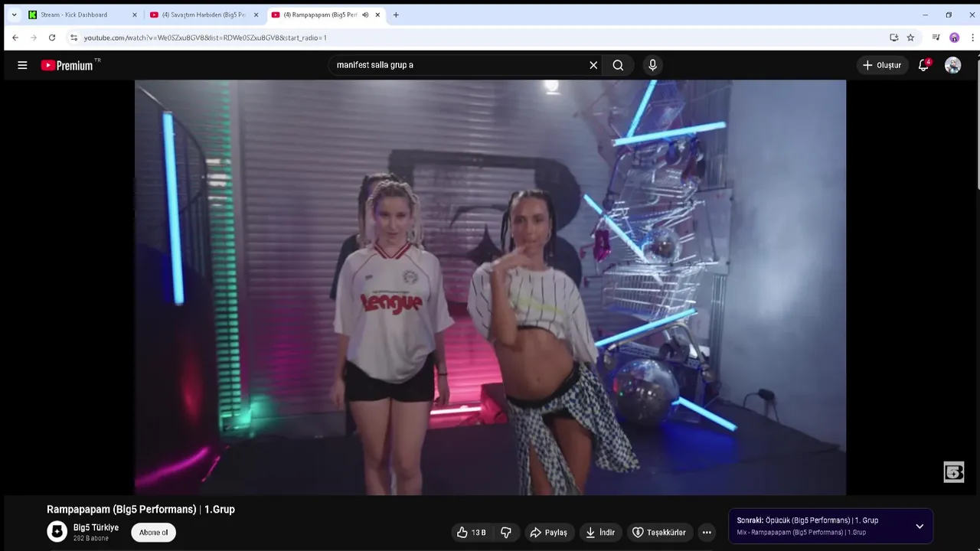Close the Kick Dashboard tab
Viewport: 980px width, 551px height.
click(x=135, y=15)
